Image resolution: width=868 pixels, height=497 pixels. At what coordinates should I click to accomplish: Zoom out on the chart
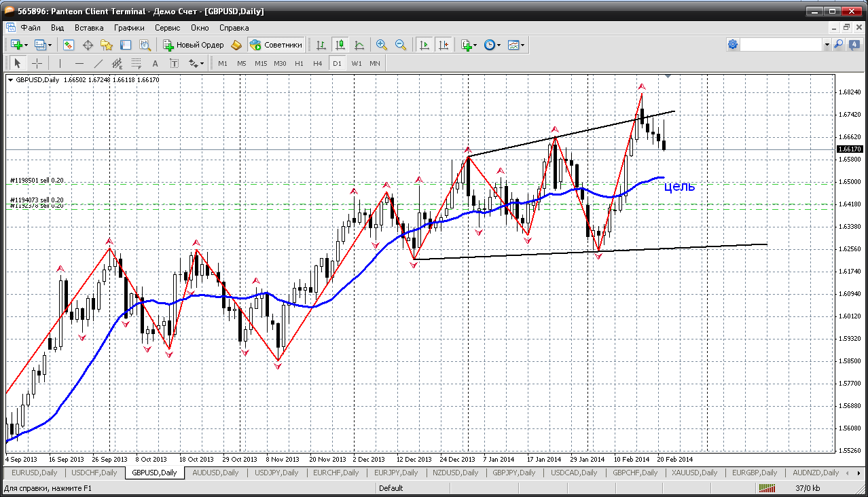tap(401, 45)
